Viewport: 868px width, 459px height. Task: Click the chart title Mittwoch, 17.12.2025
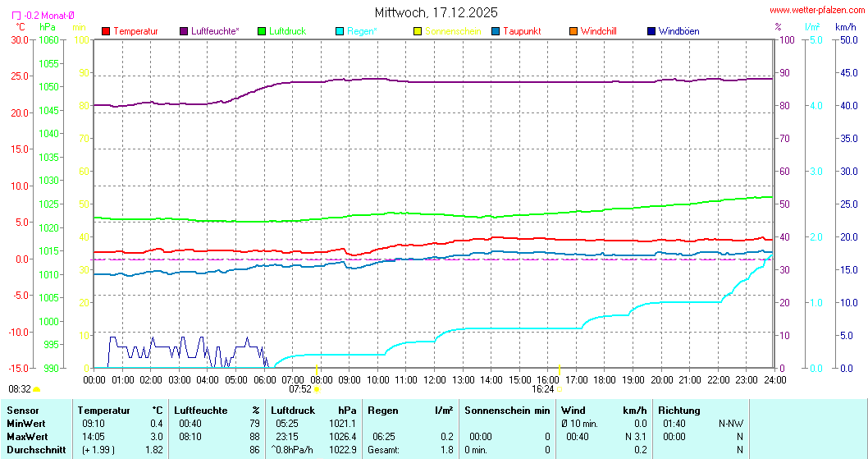[436, 12]
